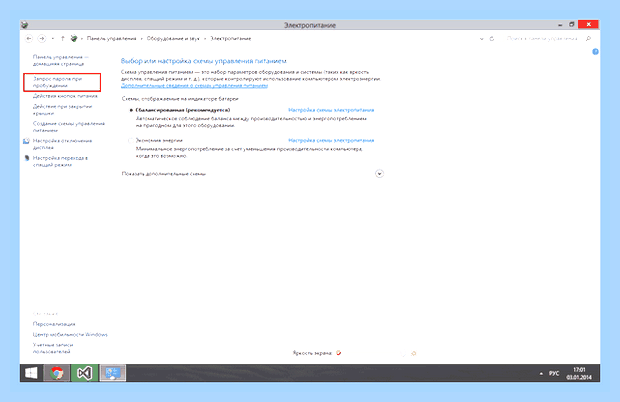
Task: Open 'Дополнительные сведения о схемах управления питанием'
Action: (x=195, y=85)
